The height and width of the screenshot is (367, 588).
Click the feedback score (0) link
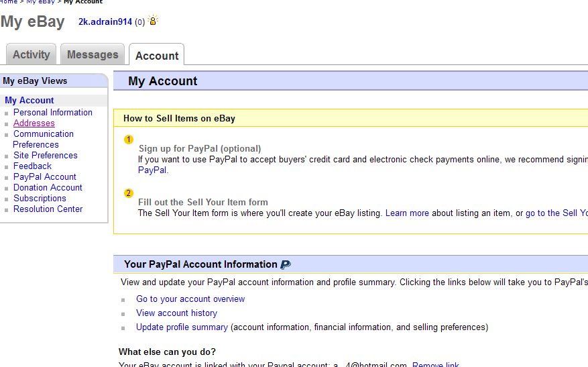139,22
